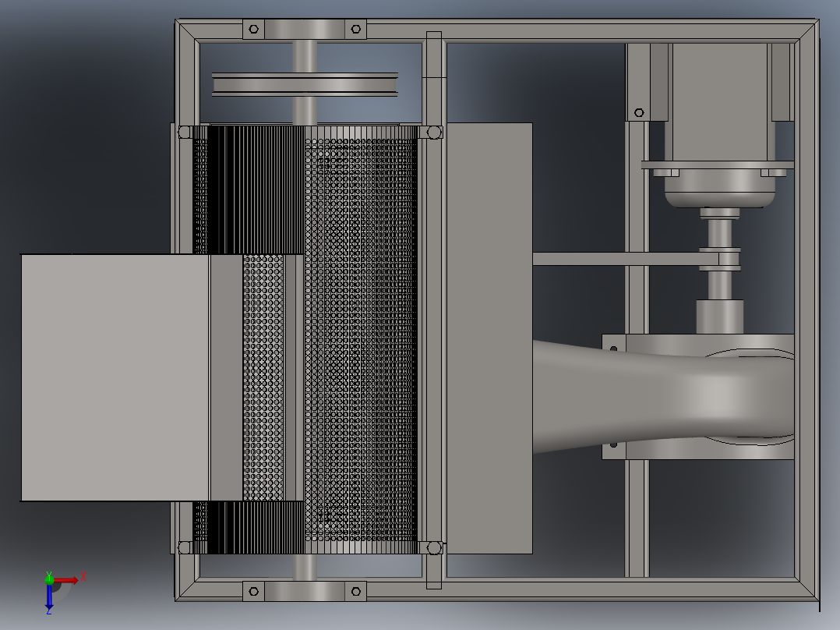Click the lower bolt on the duct flange
The height and width of the screenshot is (630, 840).
pyautogui.click(x=613, y=444)
